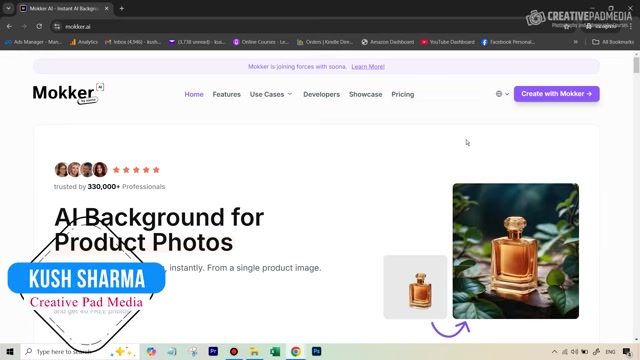Click the taskbar search box
The image size is (640, 360).
click(80, 351)
